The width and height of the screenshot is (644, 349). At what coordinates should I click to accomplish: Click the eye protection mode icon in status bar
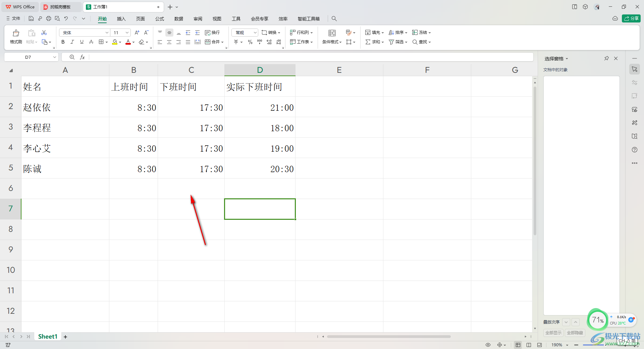coord(488,345)
